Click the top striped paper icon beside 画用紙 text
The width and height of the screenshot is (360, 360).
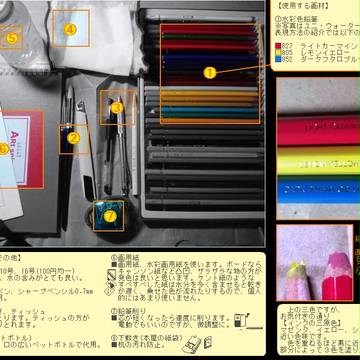pyautogui.click(x=112, y=275)
